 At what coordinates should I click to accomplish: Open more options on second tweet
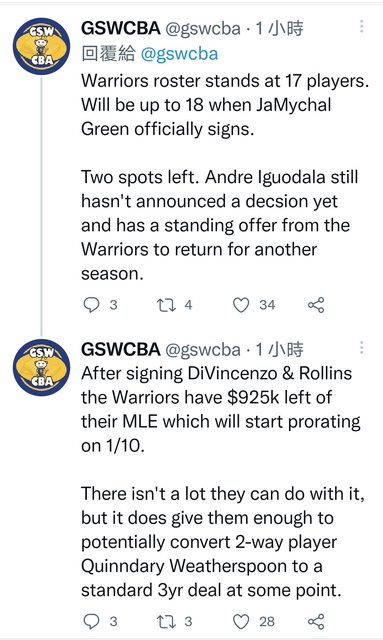[361, 347]
